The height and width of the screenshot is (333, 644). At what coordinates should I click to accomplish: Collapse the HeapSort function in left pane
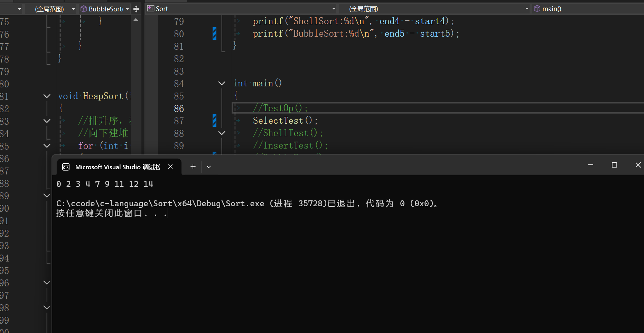tap(47, 96)
